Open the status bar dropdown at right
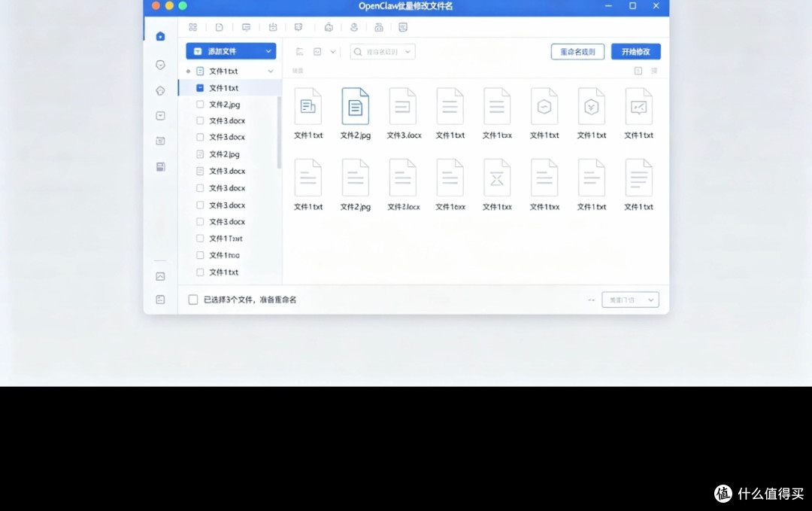This screenshot has height=511, width=812. [x=630, y=300]
